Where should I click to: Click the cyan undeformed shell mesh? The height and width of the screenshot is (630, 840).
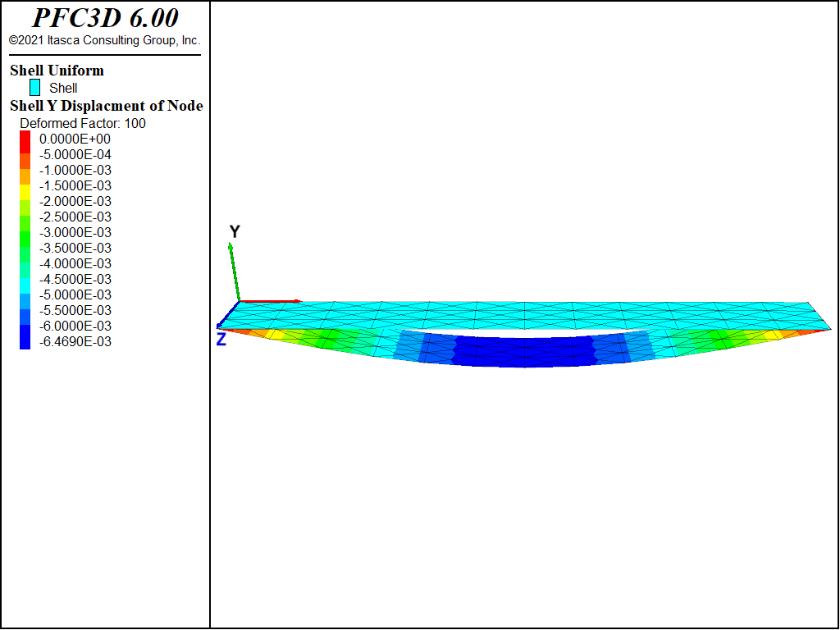pos(524,315)
